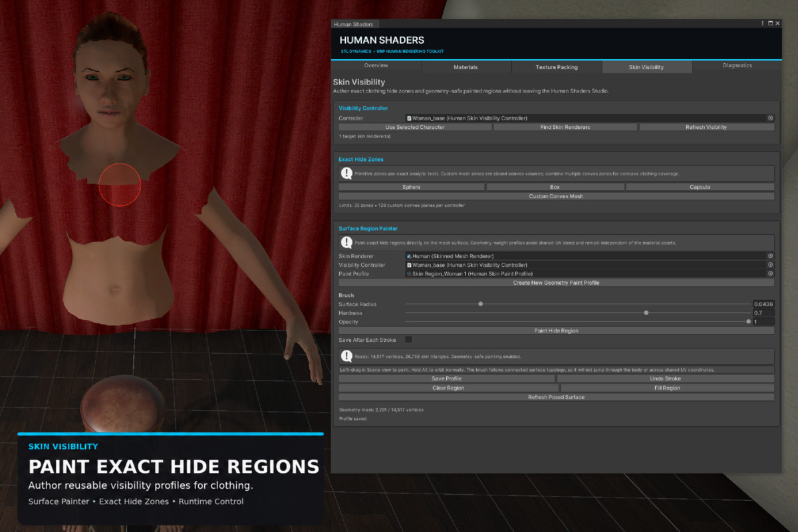Click the script icon before Woman_base in Controller
The height and width of the screenshot is (532, 798).
point(409,118)
